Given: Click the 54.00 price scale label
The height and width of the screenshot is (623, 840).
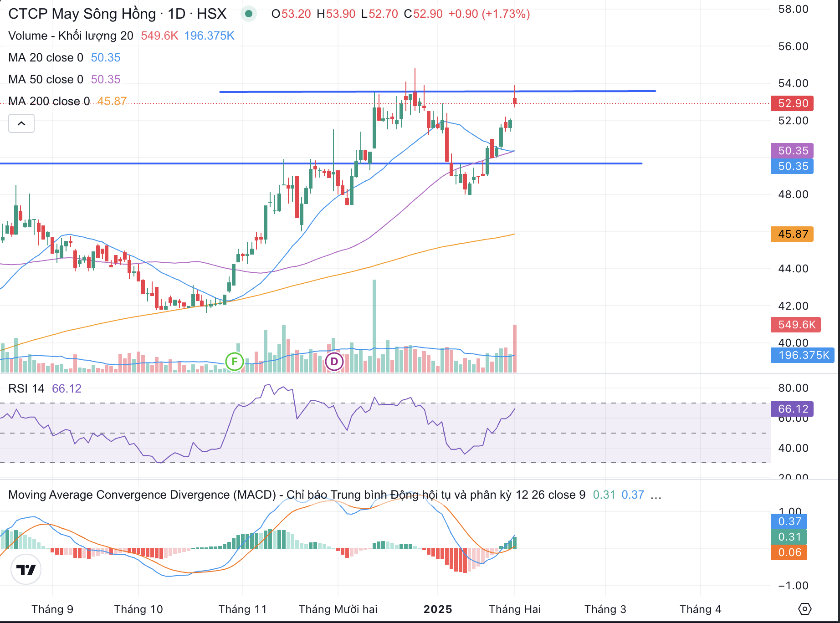Looking at the screenshot, I should pos(793,83).
